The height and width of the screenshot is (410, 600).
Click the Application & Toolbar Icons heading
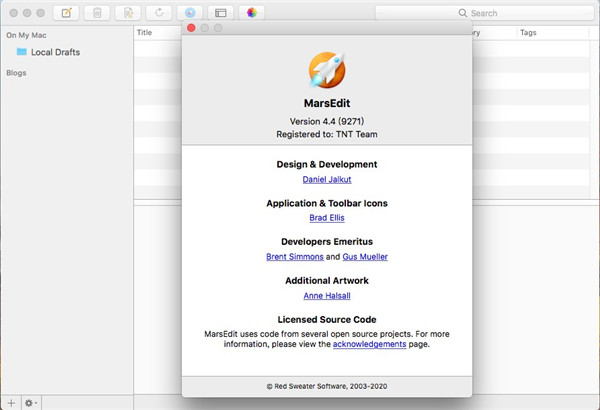pos(327,203)
